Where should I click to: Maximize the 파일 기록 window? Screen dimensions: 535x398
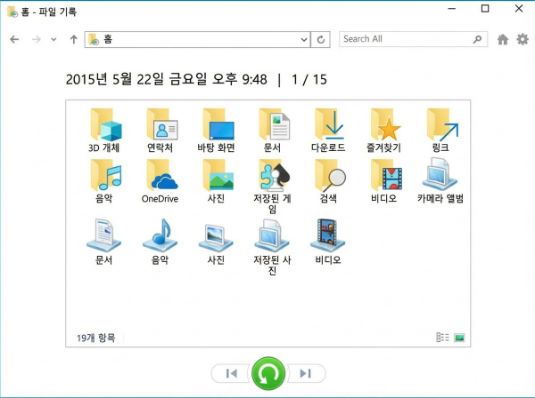pos(485,9)
